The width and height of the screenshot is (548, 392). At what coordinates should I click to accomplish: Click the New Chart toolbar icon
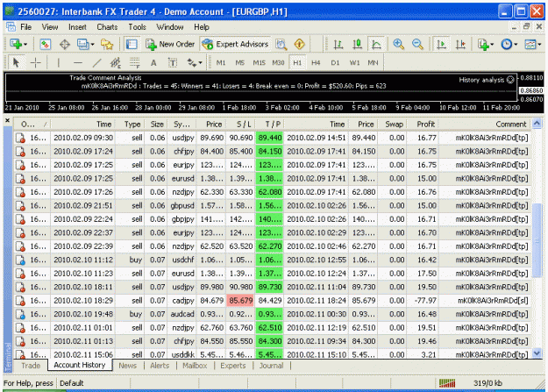click(x=16, y=44)
